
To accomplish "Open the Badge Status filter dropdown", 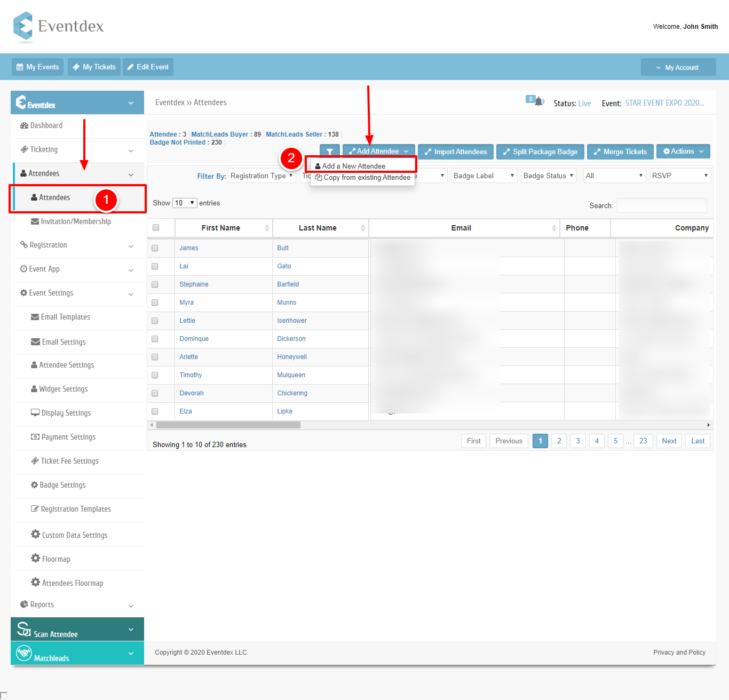I will (x=549, y=176).
